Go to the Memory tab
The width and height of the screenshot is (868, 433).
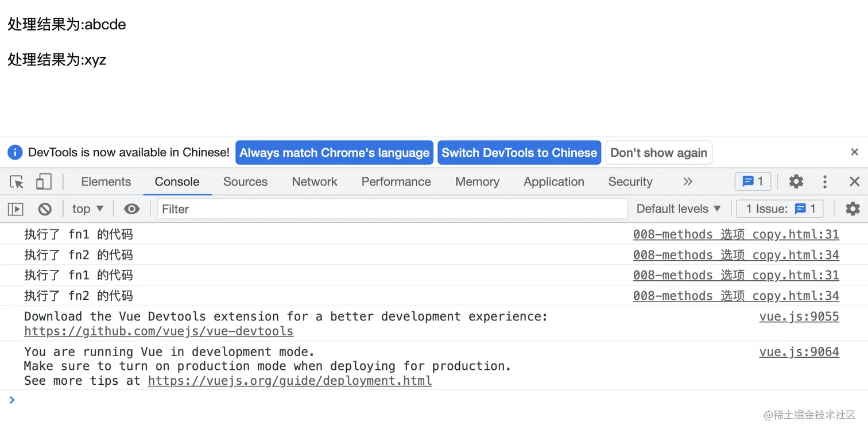(477, 182)
